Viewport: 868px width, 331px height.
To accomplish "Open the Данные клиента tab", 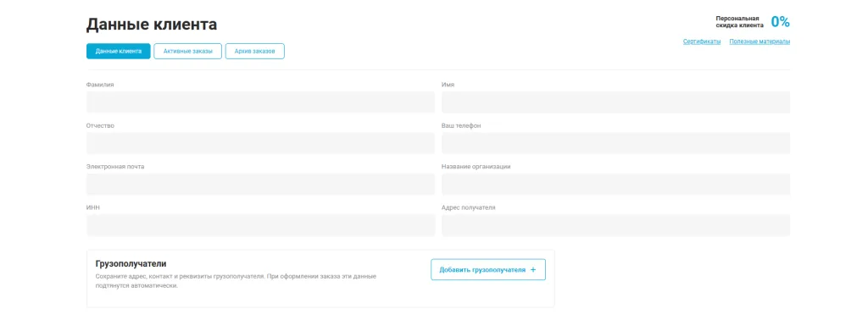I will [x=118, y=52].
